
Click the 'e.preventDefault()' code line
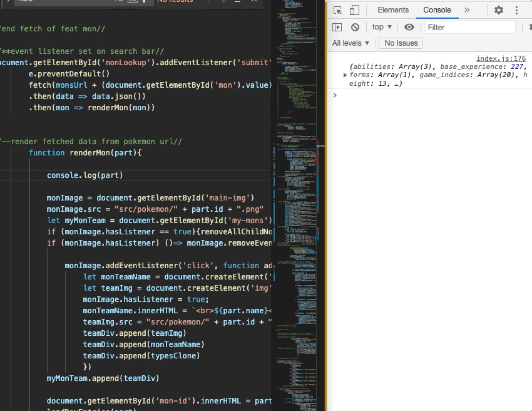click(x=69, y=74)
